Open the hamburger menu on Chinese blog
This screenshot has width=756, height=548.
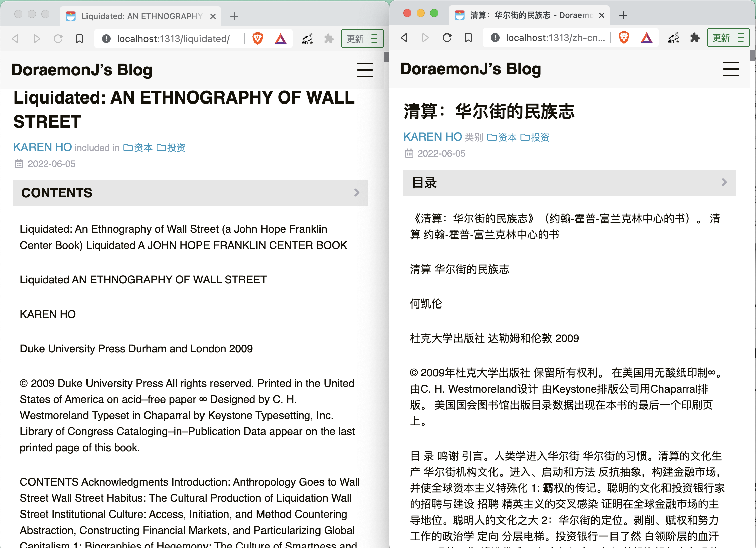coord(731,69)
